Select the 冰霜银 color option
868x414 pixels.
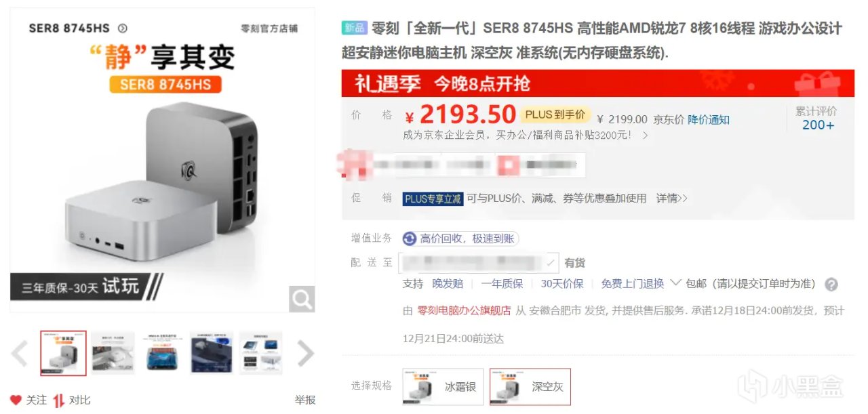click(444, 386)
